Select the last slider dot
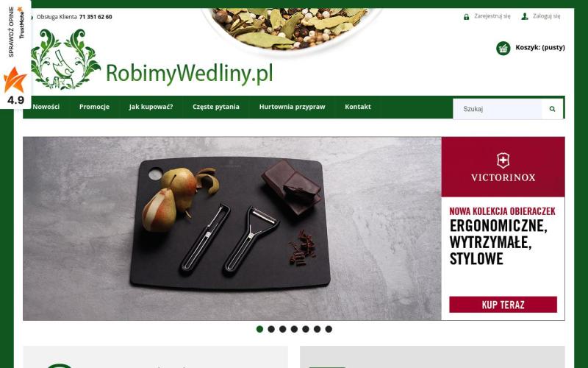The height and width of the screenshot is (368, 588). (x=329, y=329)
